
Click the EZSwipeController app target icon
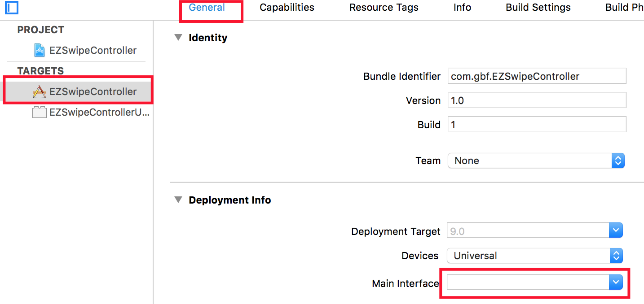(x=40, y=92)
